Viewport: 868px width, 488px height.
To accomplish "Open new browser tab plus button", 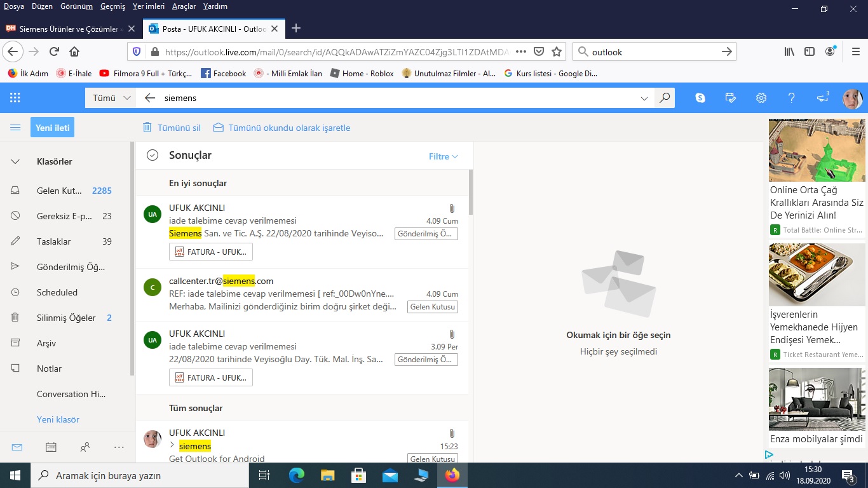I will pos(295,29).
